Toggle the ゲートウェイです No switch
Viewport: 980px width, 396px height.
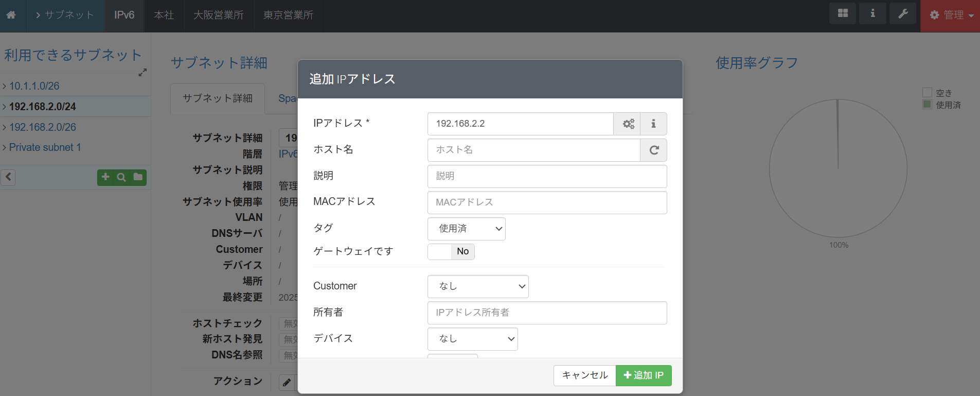tap(451, 251)
